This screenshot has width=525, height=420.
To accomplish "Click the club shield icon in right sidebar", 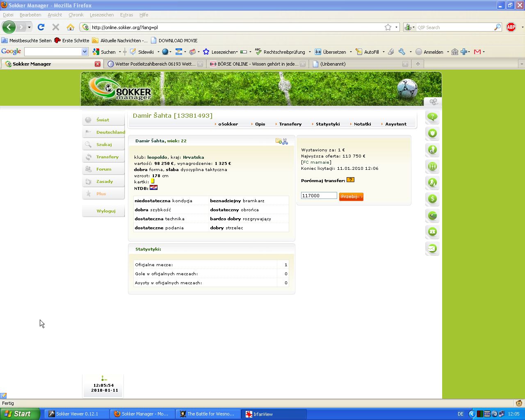I will [x=432, y=133].
